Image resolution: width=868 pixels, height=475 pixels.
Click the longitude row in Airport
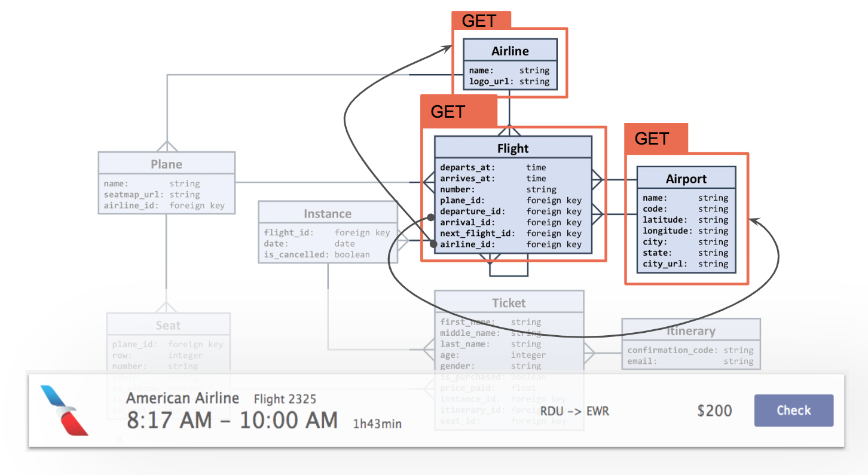point(686,231)
